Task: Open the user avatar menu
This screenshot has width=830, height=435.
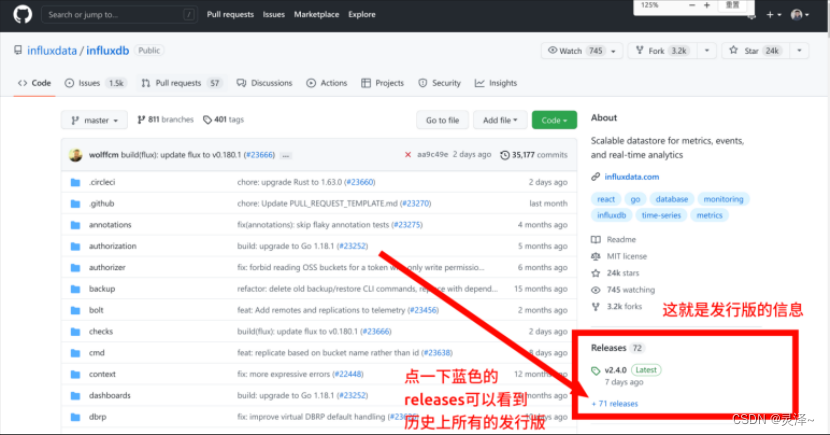Action: pos(799,15)
